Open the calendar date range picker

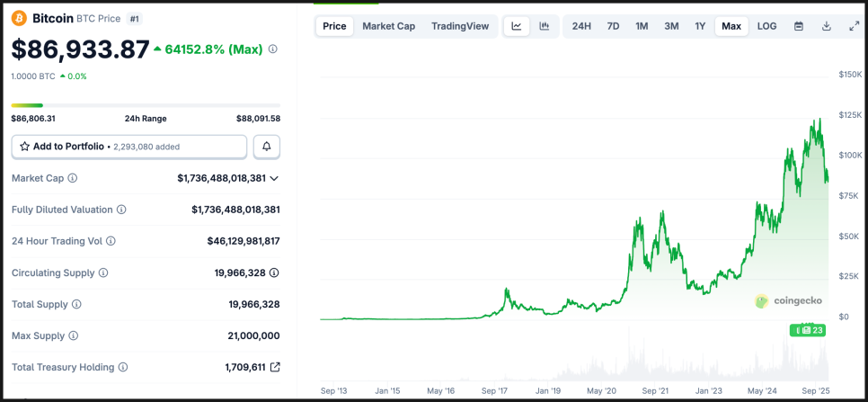click(x=798, y=26)
